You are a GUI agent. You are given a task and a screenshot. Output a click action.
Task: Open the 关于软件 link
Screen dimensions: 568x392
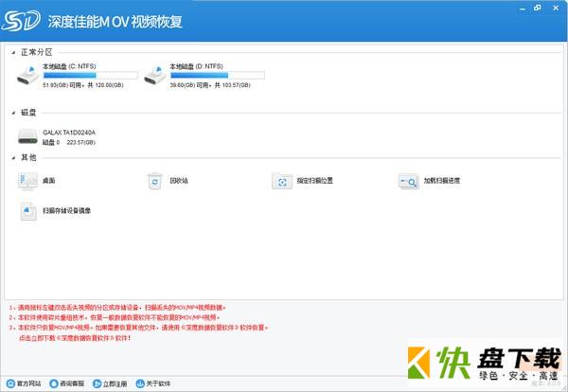pos(158,383)
